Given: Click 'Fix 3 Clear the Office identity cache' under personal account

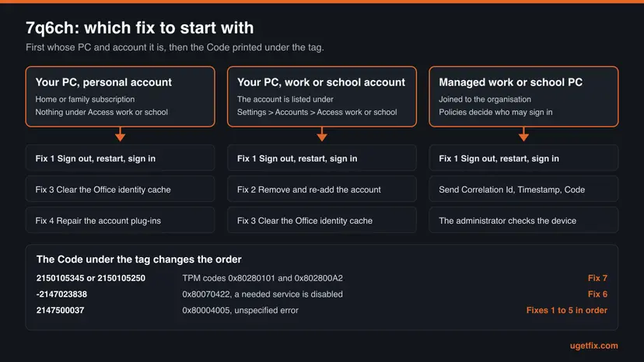Looking at the screenshot, I should [120, 190].
